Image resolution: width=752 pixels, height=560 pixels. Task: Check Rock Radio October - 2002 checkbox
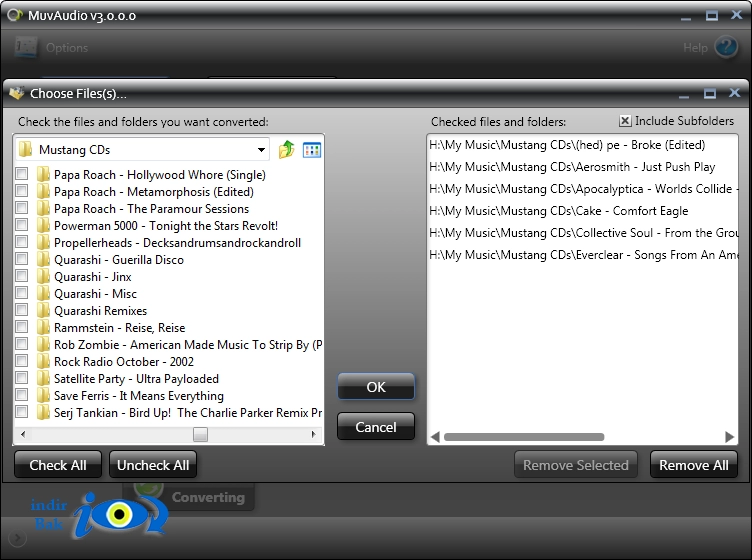point(22,361)
